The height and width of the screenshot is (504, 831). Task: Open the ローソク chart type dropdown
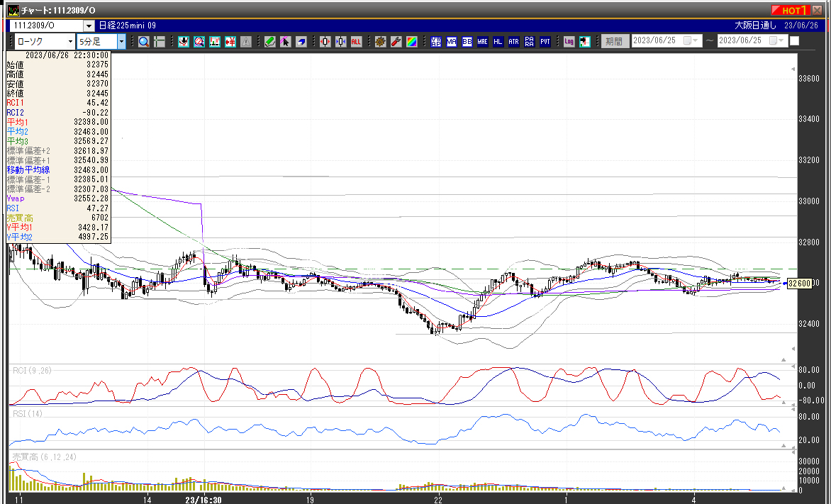pyautogui.click(x=70, y=41)
